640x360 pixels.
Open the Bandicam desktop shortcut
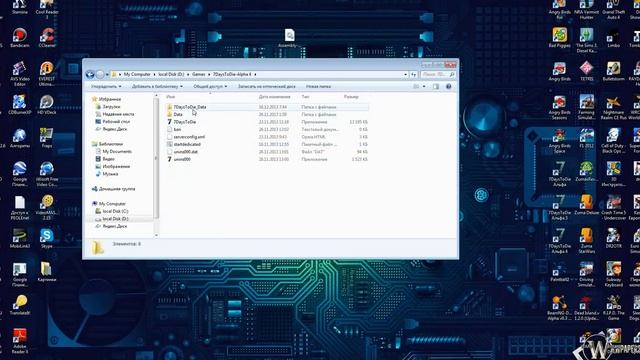click(x=19, y=38)
